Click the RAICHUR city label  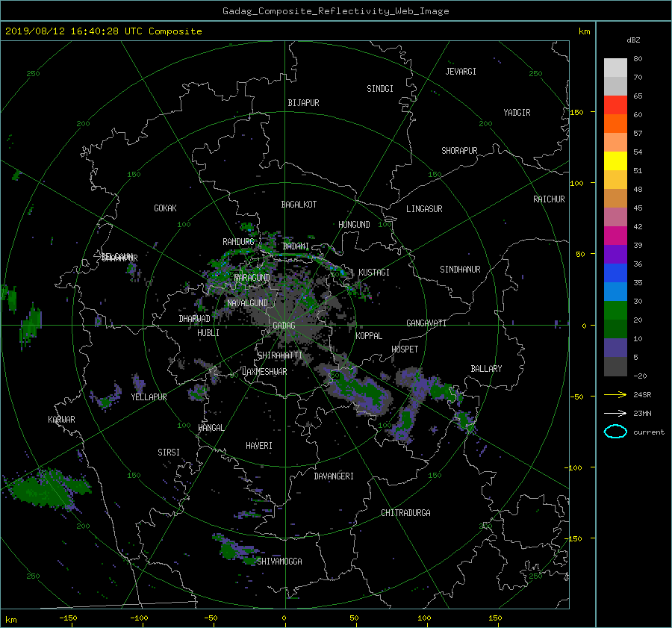pos(549,199)
